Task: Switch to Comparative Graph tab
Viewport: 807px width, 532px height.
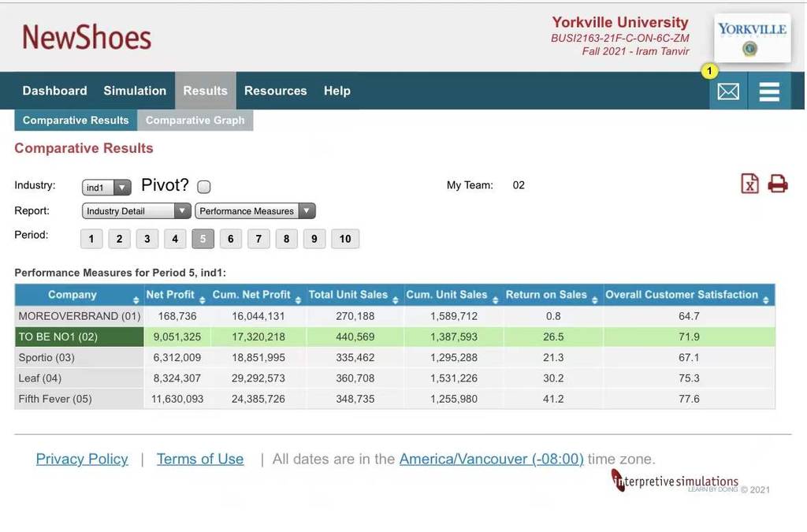Action: pyautogui.click(x=195, y=120)
